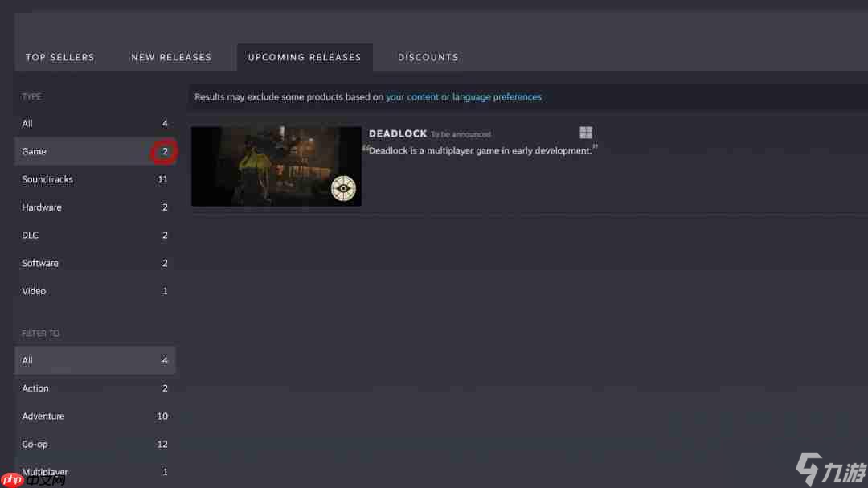Filter results by Software type
868x488 pixels.
pos(95,263)
